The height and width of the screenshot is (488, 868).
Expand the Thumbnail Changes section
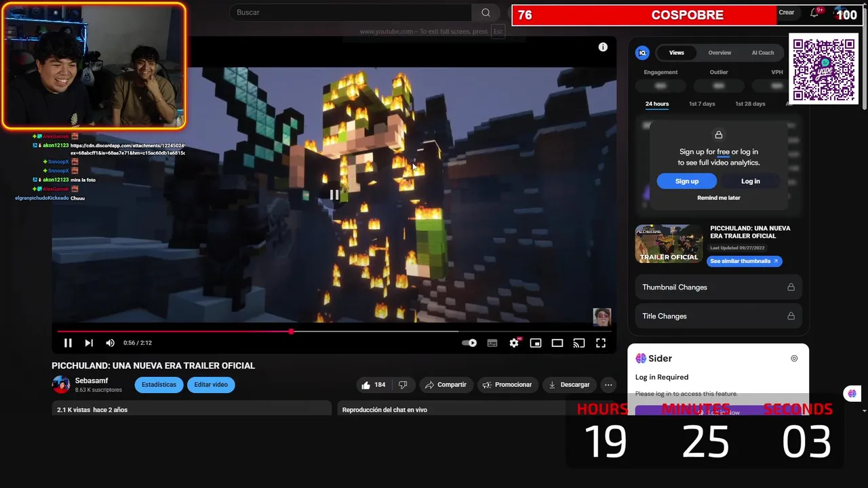click(x=719, y=287)
